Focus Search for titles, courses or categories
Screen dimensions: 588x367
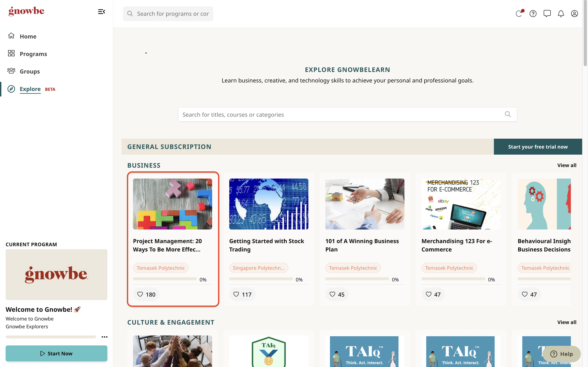[347, 114]
